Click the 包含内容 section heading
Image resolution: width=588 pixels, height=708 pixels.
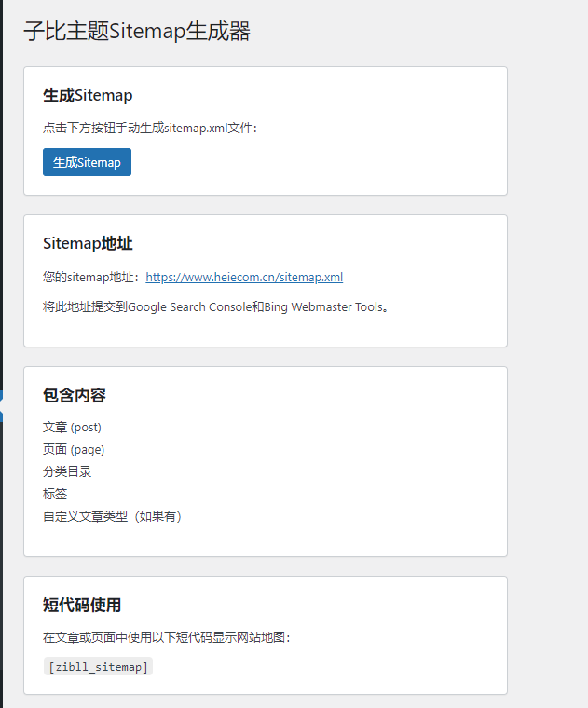click(75, 395)
